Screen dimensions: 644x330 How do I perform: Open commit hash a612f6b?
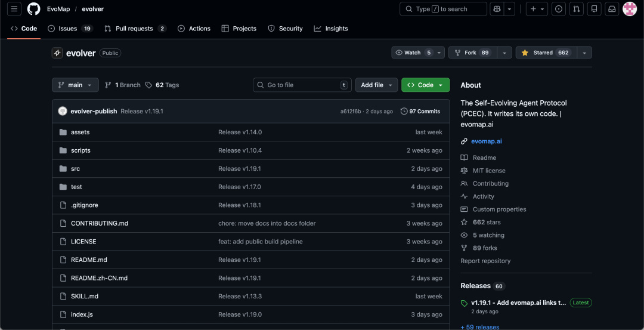[x=351, y=112]
